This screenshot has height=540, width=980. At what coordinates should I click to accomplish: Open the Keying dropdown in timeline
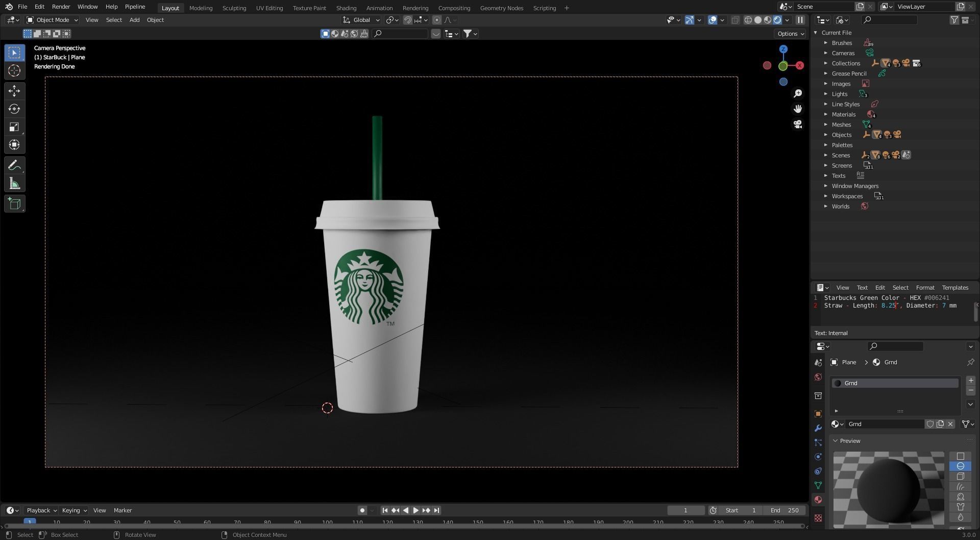[x=74, y=510]
